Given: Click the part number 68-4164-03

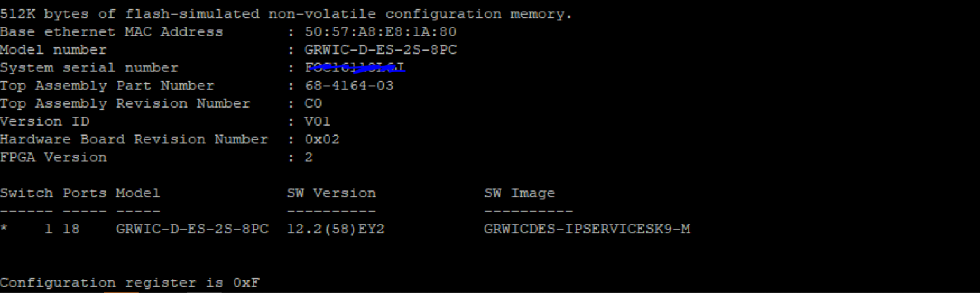Looking at the screenshot, I should [349, 86].
